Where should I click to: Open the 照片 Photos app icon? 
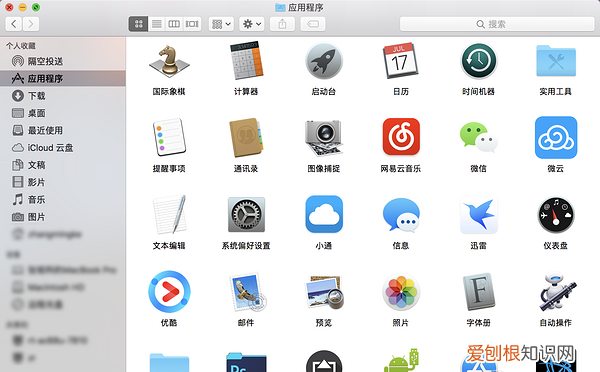pyautogui.click(x=401, y=292)
